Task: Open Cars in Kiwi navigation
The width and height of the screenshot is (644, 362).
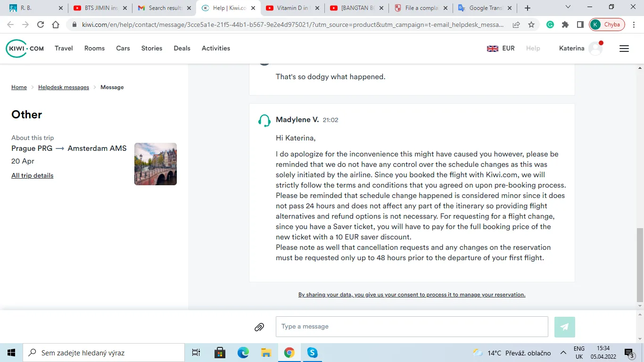Action: pos(123,49)
